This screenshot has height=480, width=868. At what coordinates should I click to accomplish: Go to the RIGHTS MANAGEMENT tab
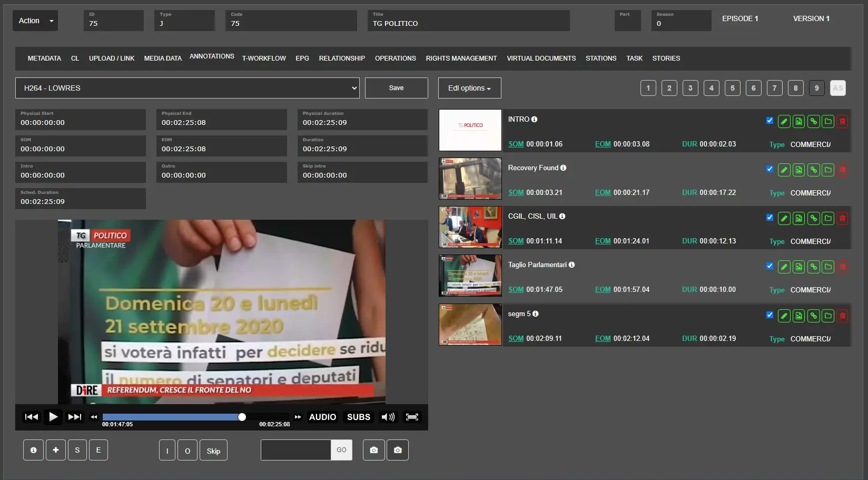coord(461,58)
